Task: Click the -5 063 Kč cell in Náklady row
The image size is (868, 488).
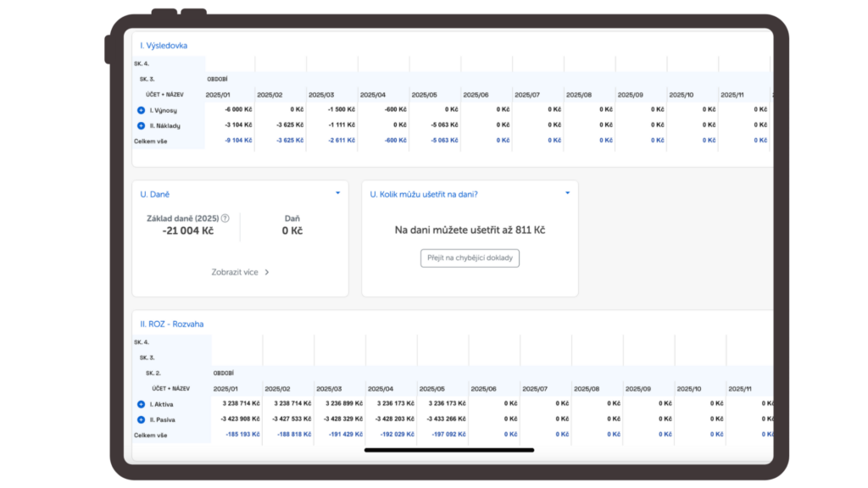Action: tap(444, 125)
